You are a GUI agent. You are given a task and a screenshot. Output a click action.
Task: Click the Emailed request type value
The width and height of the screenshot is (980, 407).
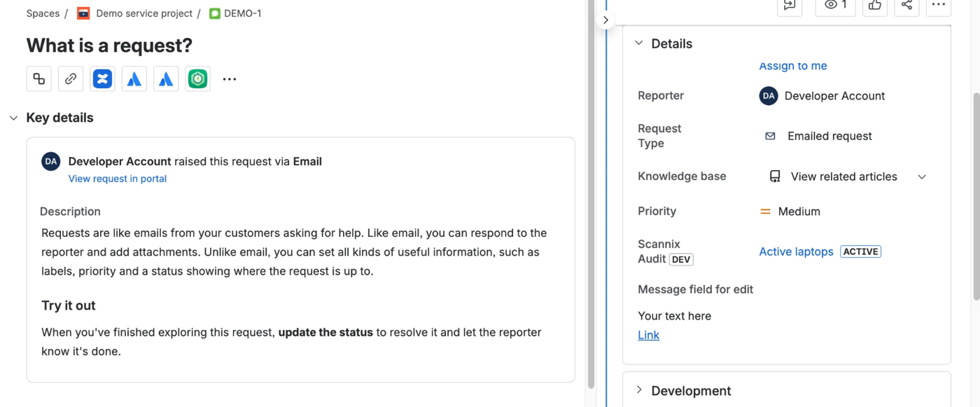pyautogui.click(x=829, y=136)
